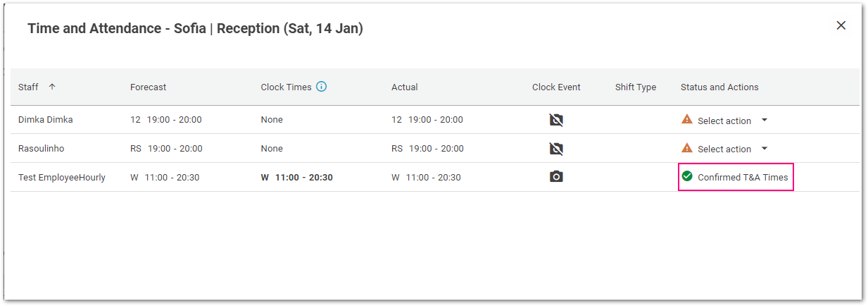Click the Staff column sort arrow
Image resolution: width=868 pixels, height=306 pixels.
52,87
